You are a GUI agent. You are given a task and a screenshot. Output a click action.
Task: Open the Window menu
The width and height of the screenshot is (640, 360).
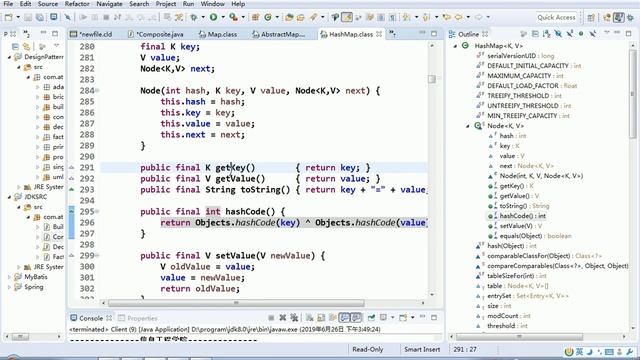coord(212,4)
